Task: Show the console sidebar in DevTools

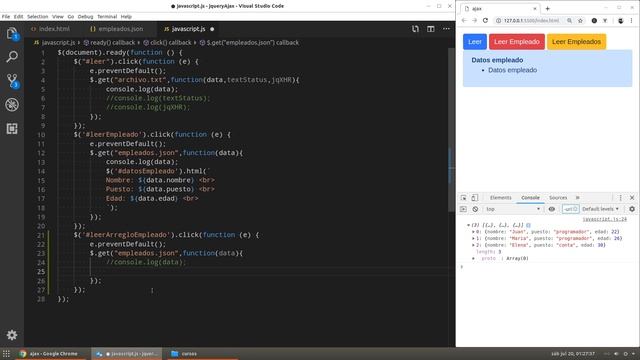Action: click(x=463, y=209)
